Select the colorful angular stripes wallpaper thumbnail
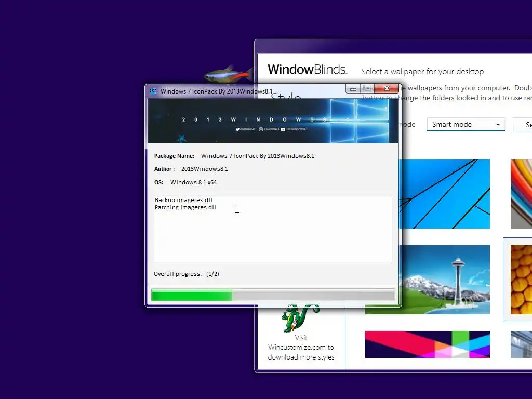 427,344
